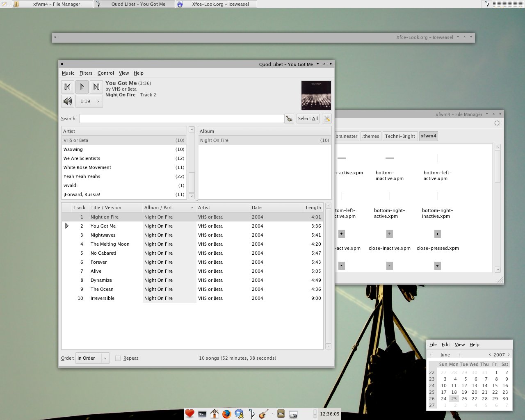Select the song Nightwaves

click(x=192, y=235)
